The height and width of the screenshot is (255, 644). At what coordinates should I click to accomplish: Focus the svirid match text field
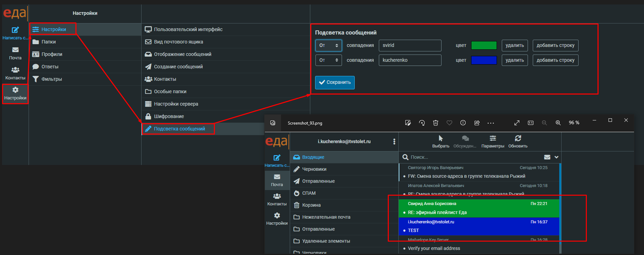tap(410, 45)
